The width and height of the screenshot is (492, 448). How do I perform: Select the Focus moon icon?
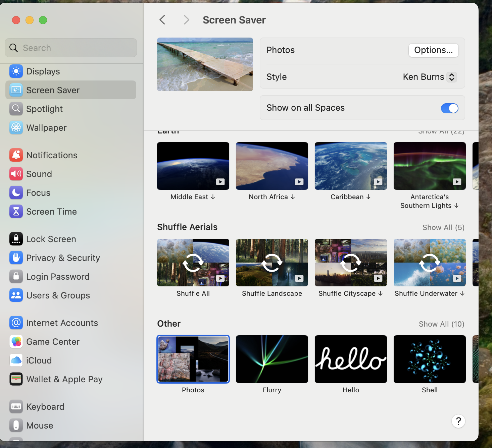pyautogui.click(x=16, y=193)
